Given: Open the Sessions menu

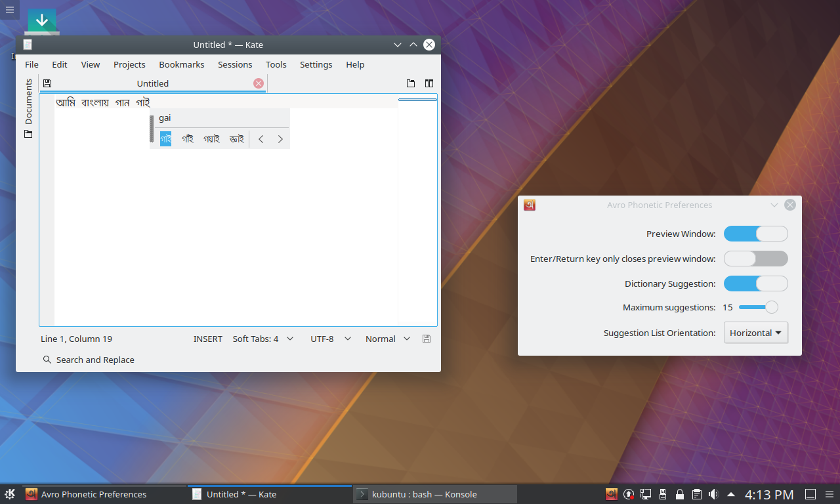Looking at the screenshot, I should [x=235, y=64].
